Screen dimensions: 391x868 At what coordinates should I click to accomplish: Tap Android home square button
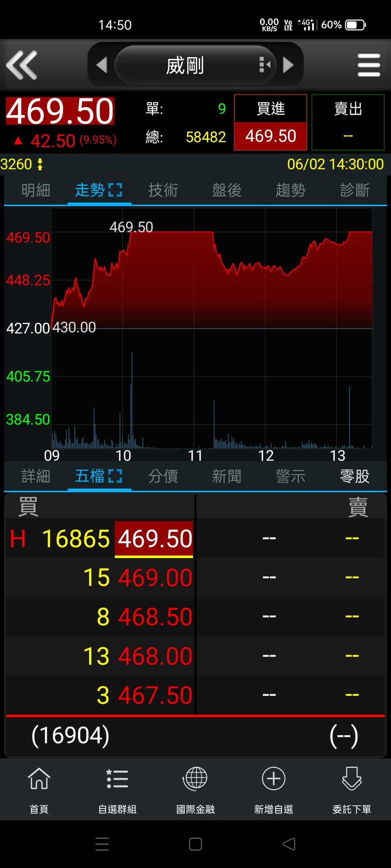(x=195, y=844)
